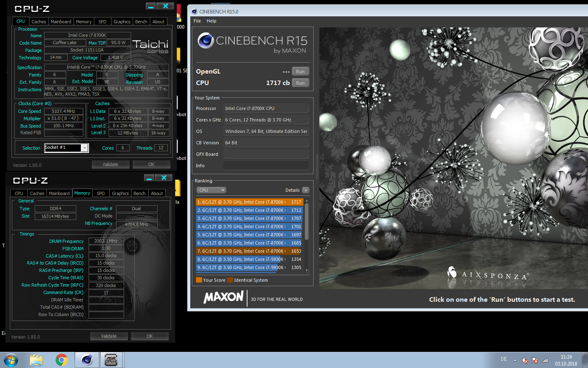Click Validate in the top CPU-Z window

click(110, 164)
